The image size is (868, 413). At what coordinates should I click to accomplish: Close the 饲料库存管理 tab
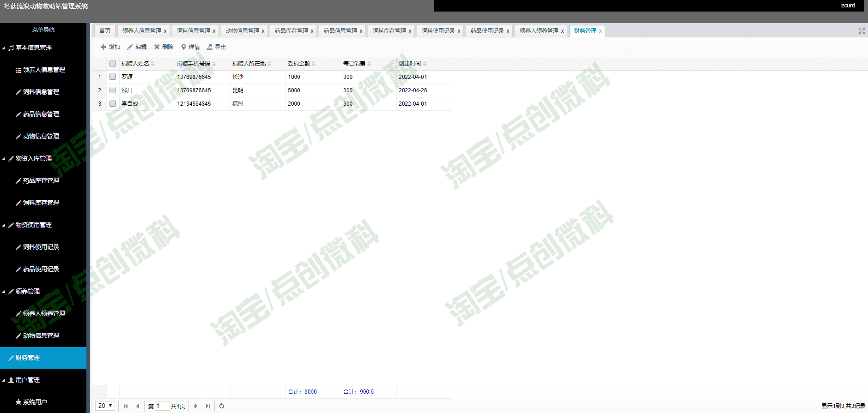(x=410, y=31)
